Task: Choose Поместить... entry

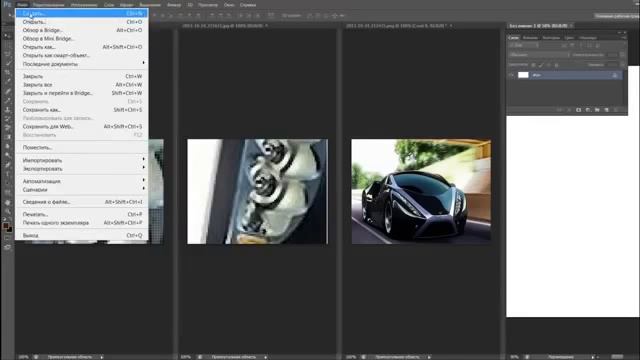Action: [x=82, y=147]
